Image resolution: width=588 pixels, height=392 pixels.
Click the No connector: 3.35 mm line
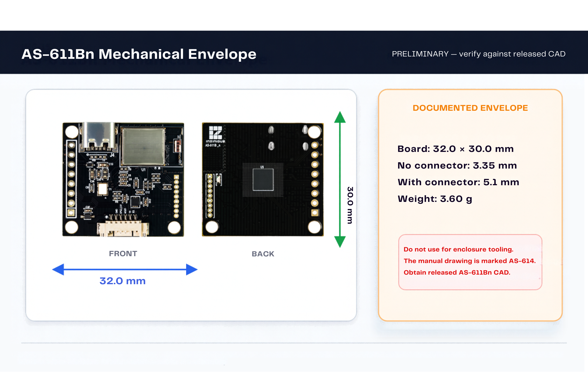[x=457, y=165]
